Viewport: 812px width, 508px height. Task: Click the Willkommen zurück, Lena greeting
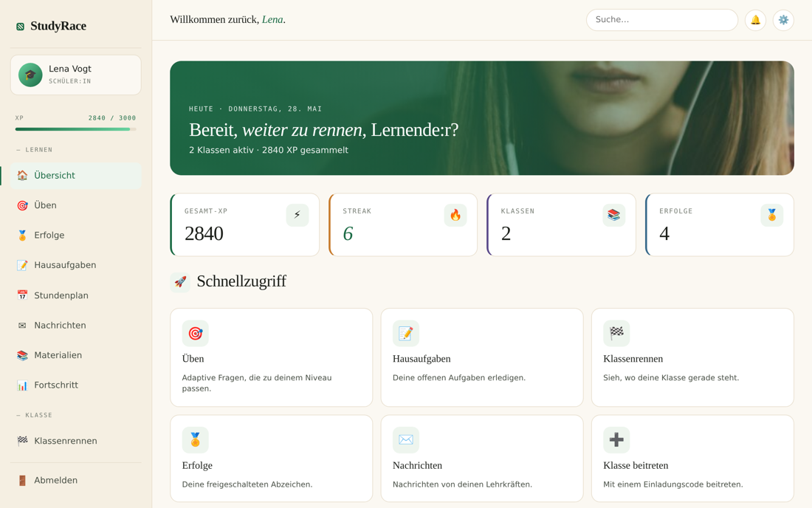click(228, 20)
